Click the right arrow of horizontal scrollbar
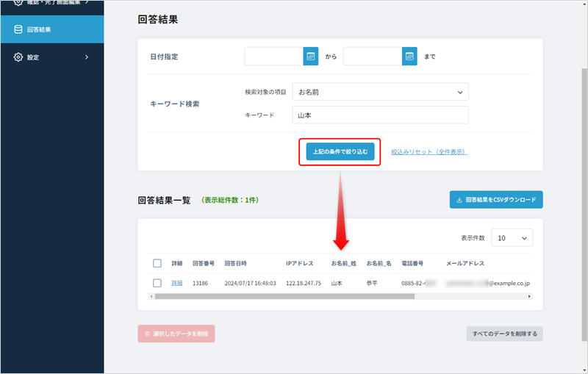Image resolution: width=588 pixels, height=374 pixels. pyautogui.click(x=529, y=296)
